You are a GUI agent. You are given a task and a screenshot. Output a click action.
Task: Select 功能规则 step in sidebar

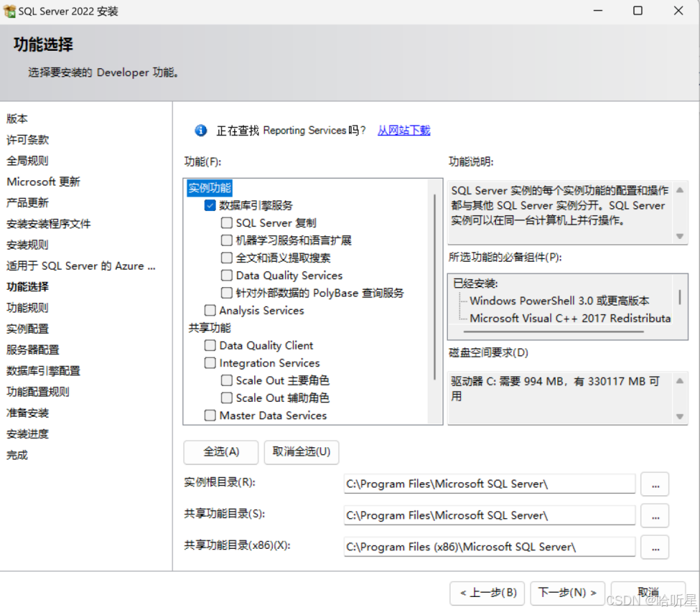point(28,308)
